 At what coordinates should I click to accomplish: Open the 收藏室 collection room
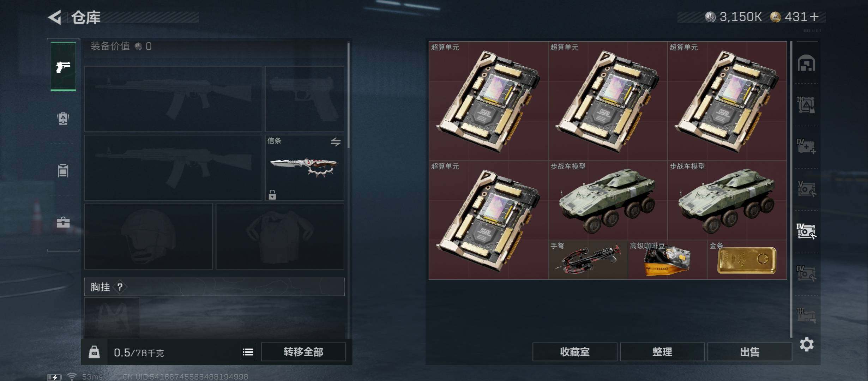point(575,352)
